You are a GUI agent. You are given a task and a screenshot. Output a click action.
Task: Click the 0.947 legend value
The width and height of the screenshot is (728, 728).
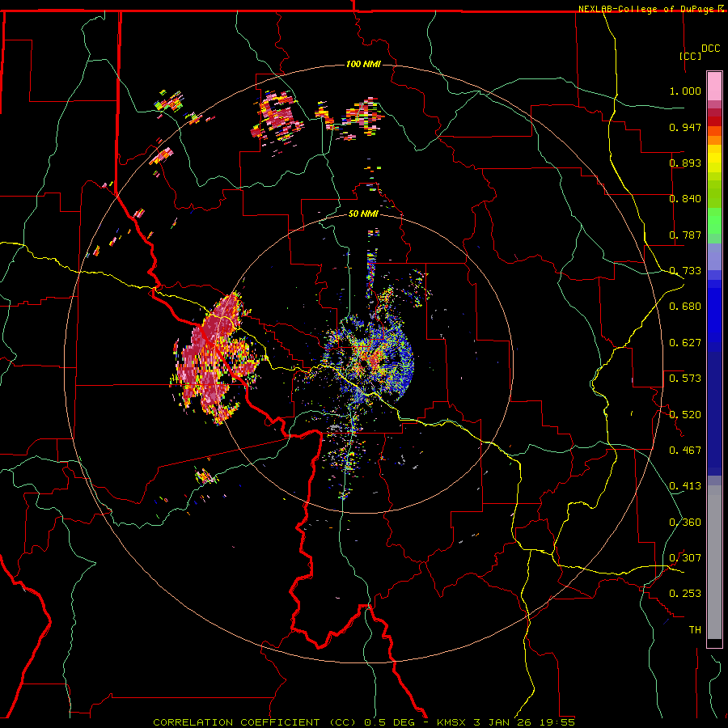click(685, 127)
